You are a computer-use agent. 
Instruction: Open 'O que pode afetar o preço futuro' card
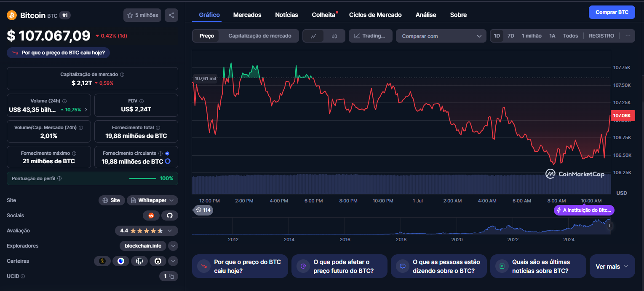339,266
